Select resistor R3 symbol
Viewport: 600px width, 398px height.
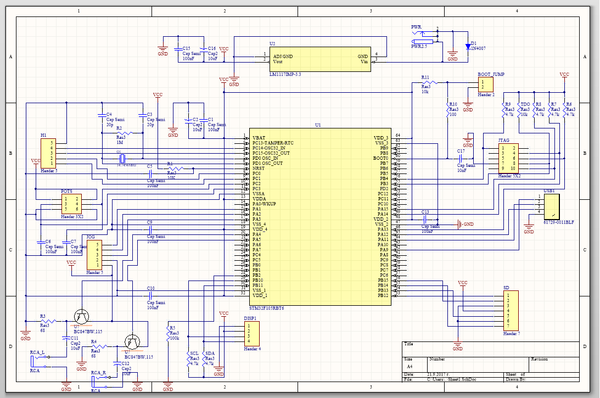click(x=49, y=321)
